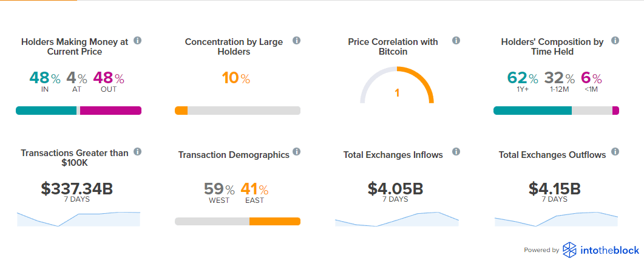Click the $4.15B outflows value
This screenshot has height=263, width=644.
tap(554, 188)
